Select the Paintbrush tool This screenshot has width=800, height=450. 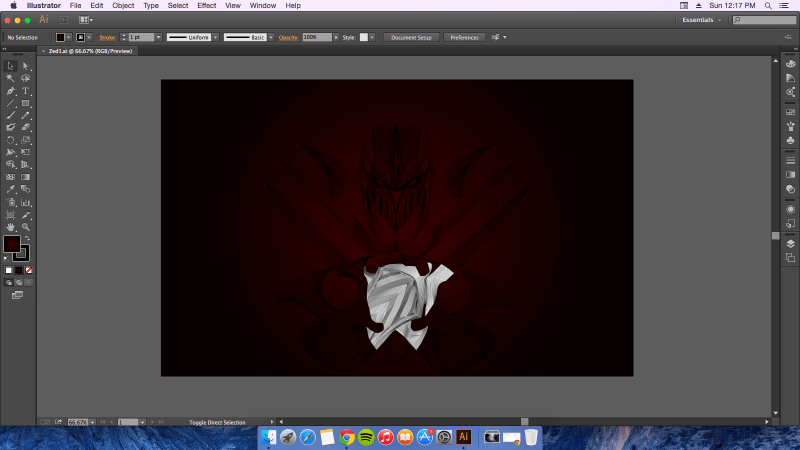coord(10,115)
